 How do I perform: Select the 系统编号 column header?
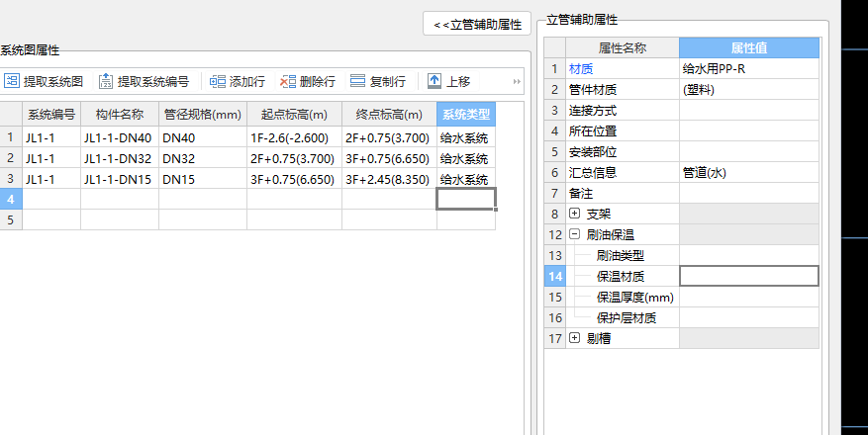(51, 115)
